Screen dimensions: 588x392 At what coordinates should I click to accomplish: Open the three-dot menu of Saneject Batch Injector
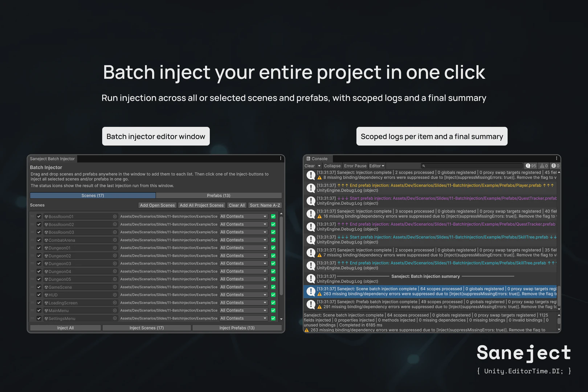pos(280,158)
